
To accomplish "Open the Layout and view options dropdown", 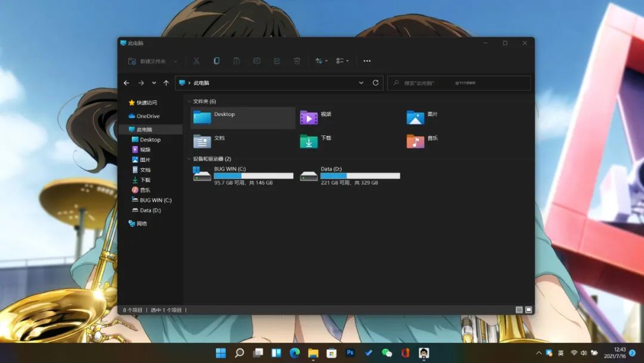I will tap(342, 61).
